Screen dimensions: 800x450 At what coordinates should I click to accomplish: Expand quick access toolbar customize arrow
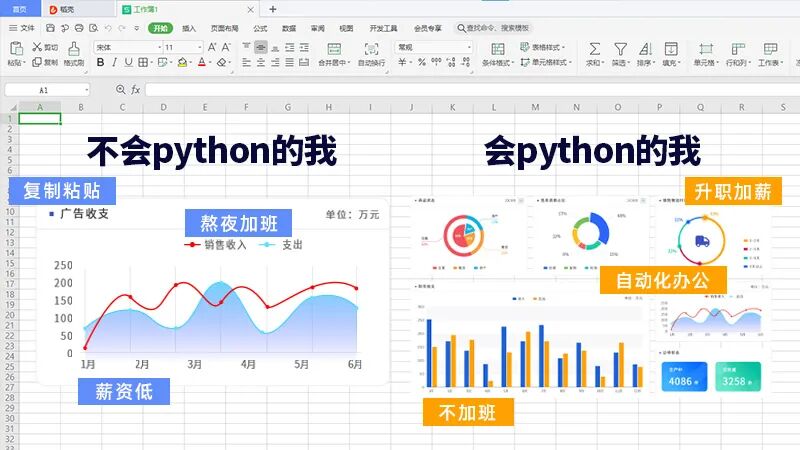pos(136,28)
